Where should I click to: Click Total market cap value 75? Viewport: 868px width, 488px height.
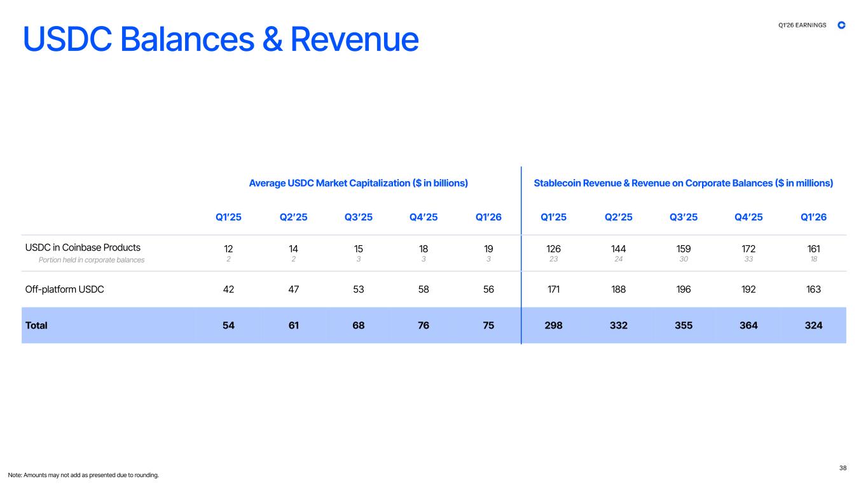click(488, 325)
